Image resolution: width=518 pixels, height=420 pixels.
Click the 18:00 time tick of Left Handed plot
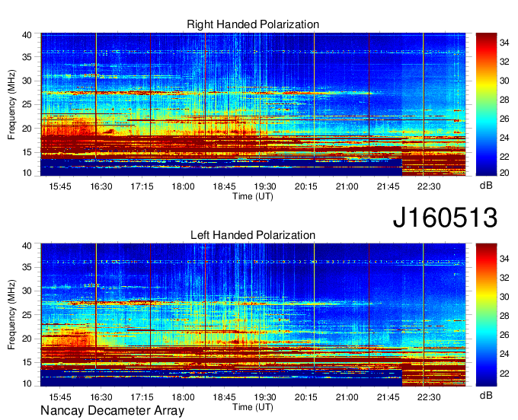coord(183,397)
